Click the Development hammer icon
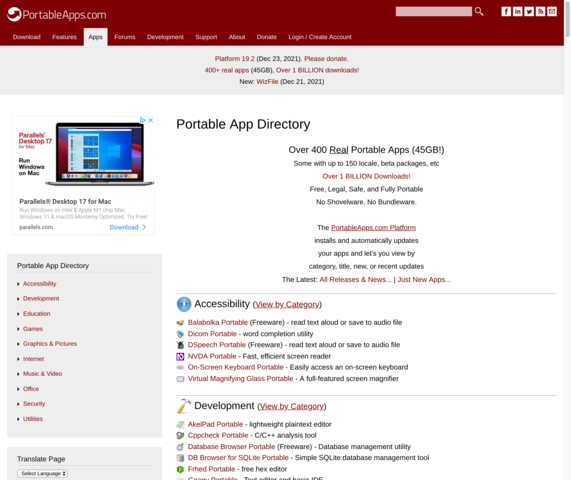The height and width of the screenshot is (480, 571). (184, 406)
